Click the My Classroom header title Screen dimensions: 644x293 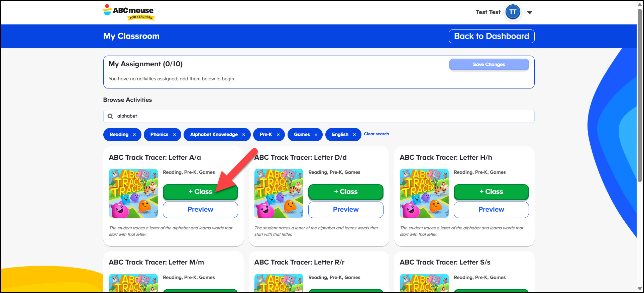131,36
